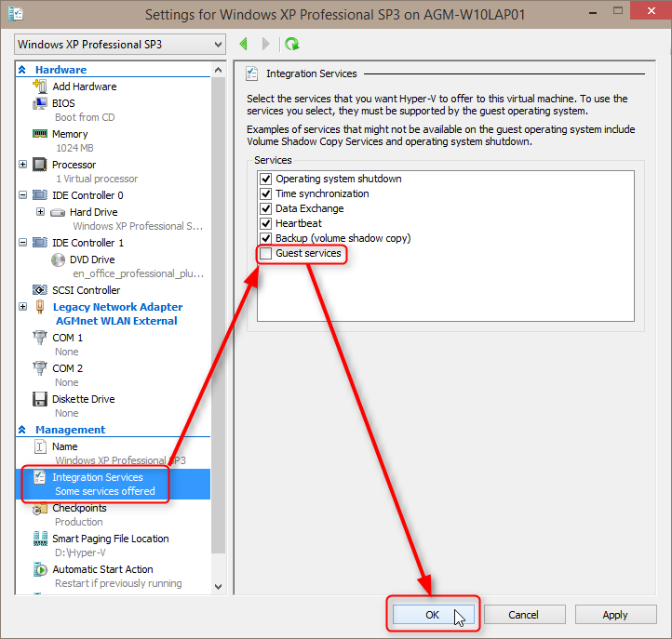Collapse the IDE Controller 1 node
The height and width of the screenshot is (639, 672).
(x=22, y=243)
